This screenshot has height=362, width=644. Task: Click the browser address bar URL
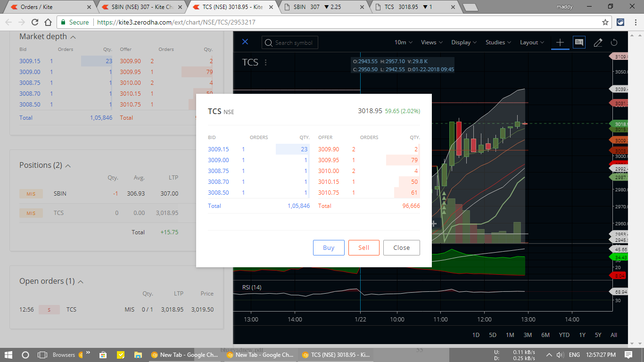(x=176, y=22)
